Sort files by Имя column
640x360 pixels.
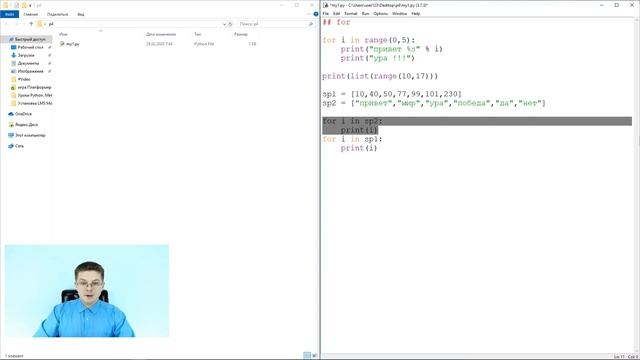click(x=63, y=34)
